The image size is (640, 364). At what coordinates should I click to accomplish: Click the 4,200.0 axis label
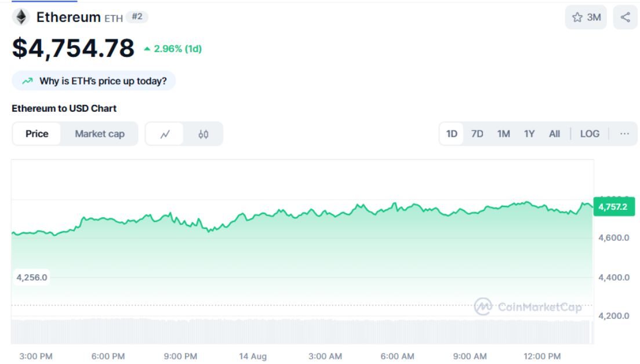613,316
